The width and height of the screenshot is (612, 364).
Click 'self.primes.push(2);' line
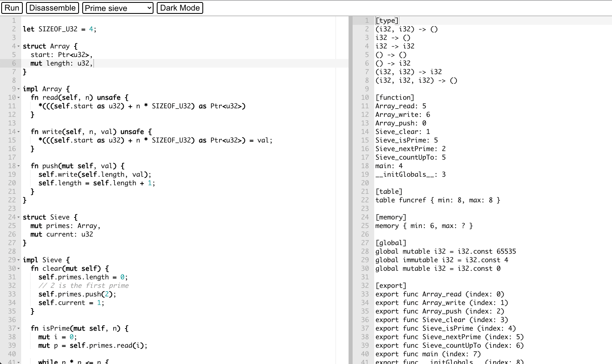(77, 294)
